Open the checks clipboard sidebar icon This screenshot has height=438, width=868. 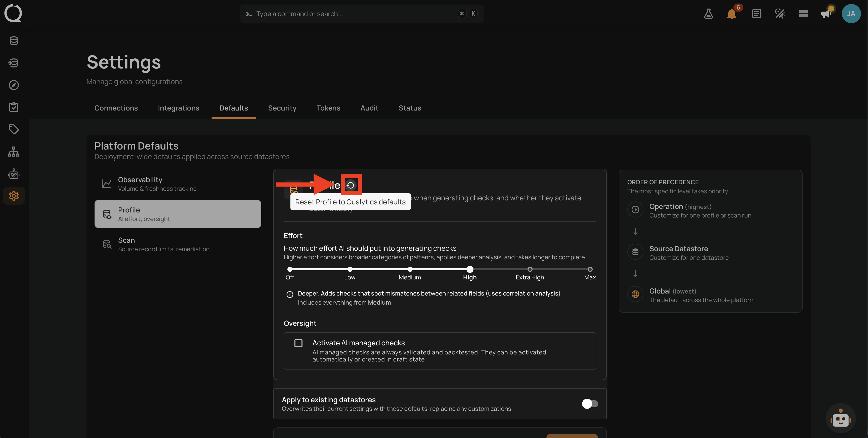coord(14,107)
